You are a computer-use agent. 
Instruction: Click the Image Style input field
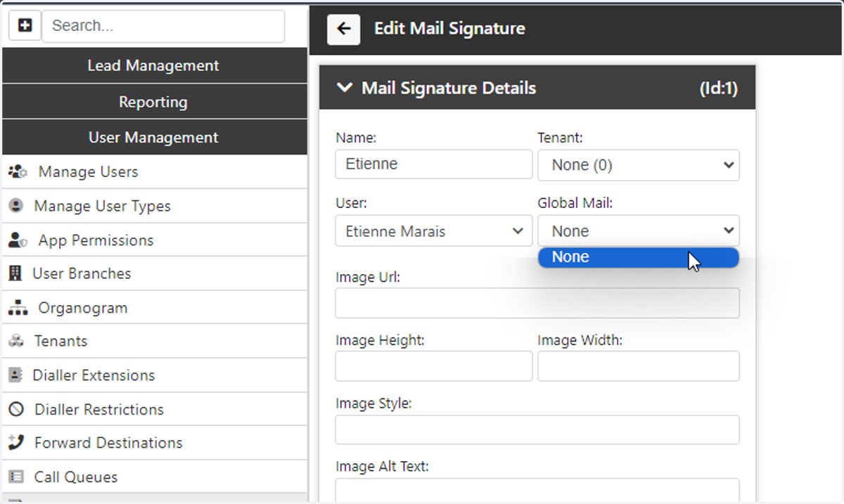[537, 429]
